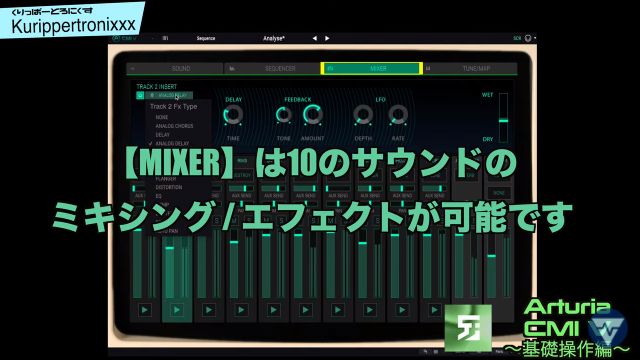Choose EQ in Fx Type menu
Image resolution: width=640 pixels, height=360 pixels.
158,196
